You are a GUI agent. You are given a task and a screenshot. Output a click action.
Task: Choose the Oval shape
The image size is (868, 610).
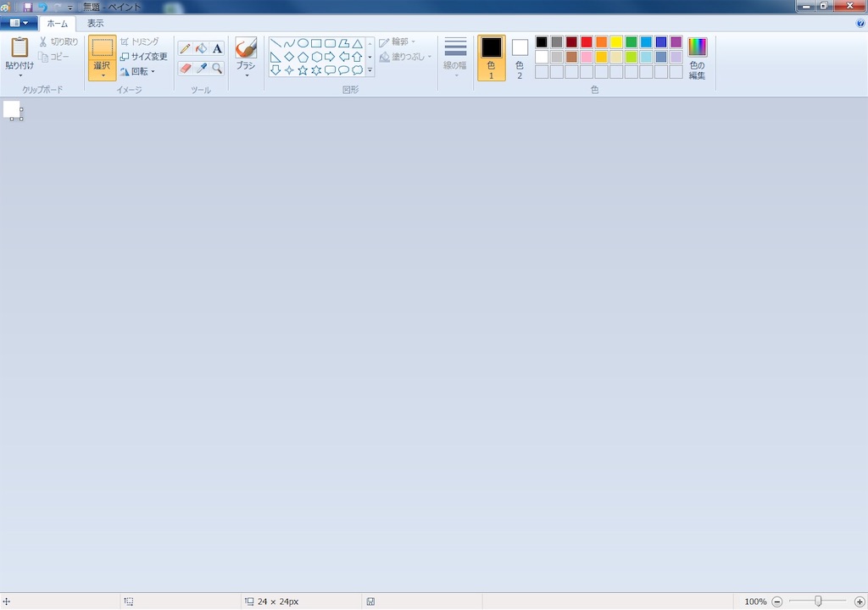[x=303, y=43]
